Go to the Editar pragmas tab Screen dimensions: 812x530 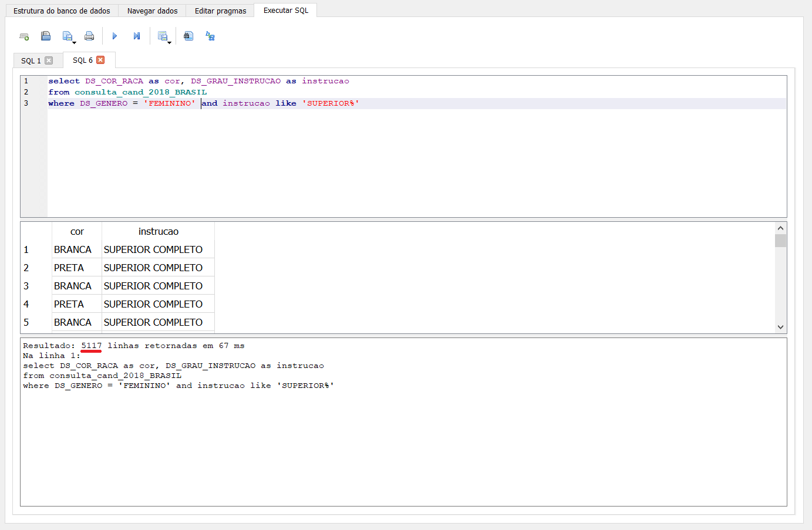[220, 11]
